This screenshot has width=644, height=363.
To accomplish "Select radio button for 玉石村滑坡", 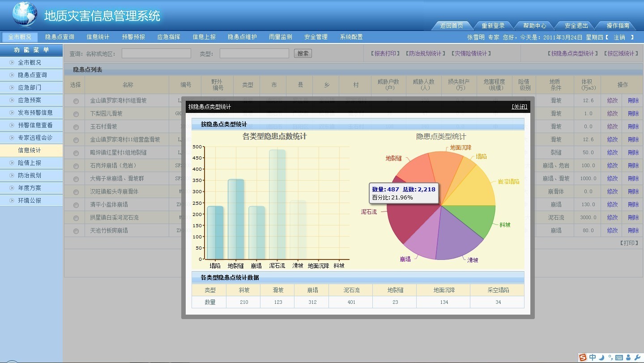I will pyautogui.click(x=76, y=127).
